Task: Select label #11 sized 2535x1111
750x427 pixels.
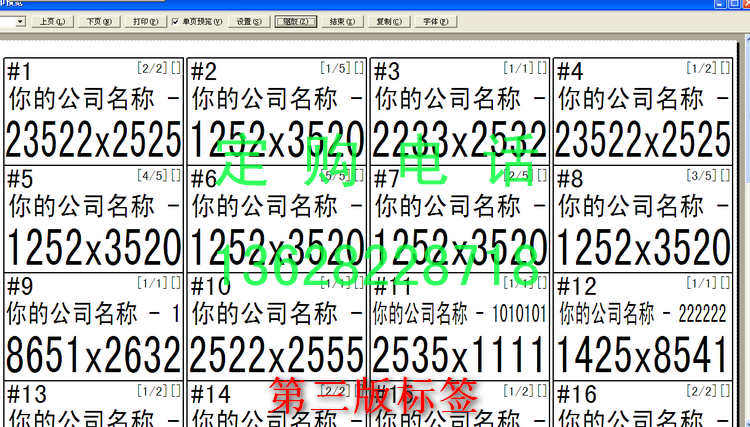Action: 460,325
